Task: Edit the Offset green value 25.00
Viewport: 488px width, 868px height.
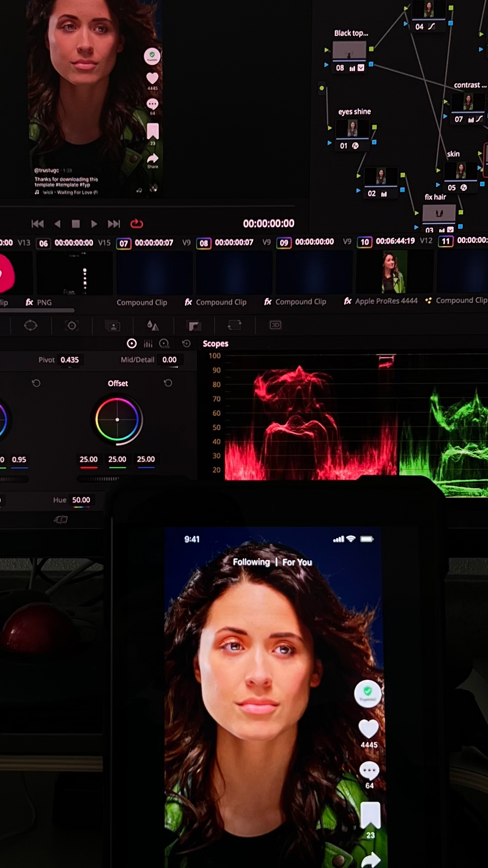Action: pos(117,459)
